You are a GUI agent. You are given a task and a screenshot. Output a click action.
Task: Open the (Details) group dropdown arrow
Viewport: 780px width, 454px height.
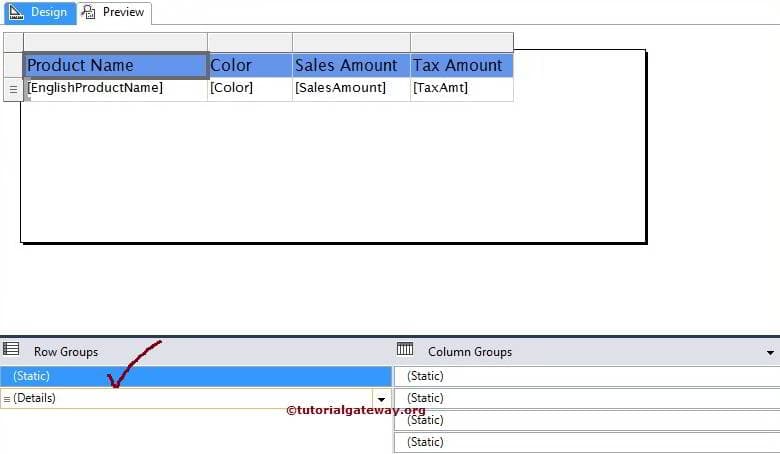(x=382, y=399)
